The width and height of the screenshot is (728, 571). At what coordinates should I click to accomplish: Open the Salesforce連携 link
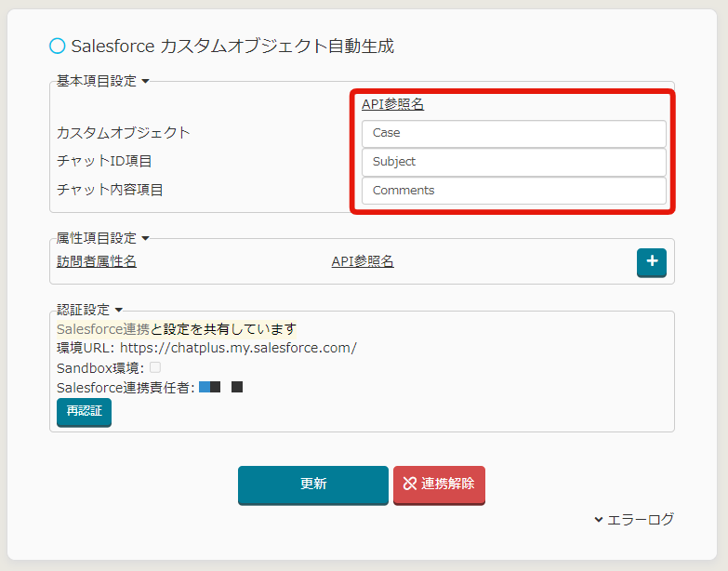point(103,329)
